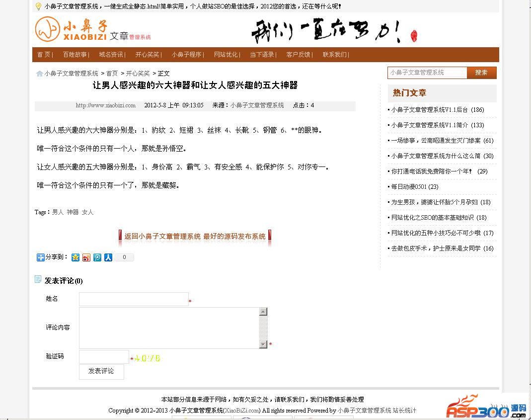Click the 女人 tag
Image resolution: width=531 pixels, height=420 pixels.
click(x=87, y=212)
